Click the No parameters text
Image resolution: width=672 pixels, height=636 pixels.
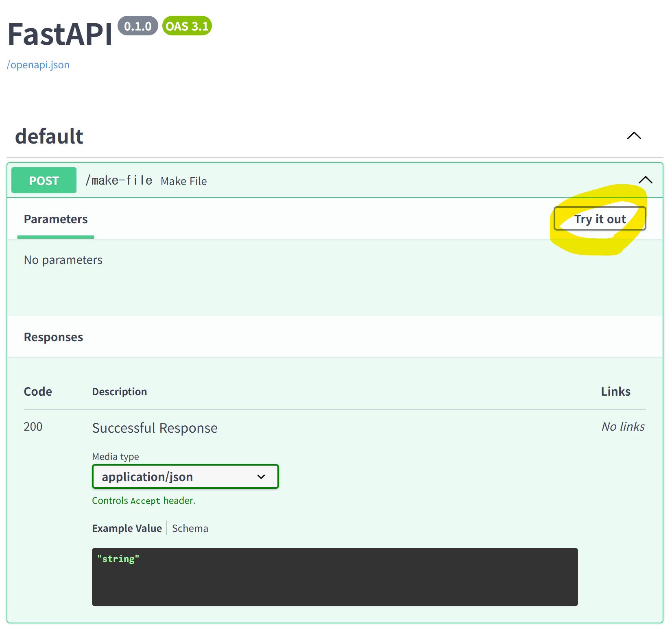(63, 260)
